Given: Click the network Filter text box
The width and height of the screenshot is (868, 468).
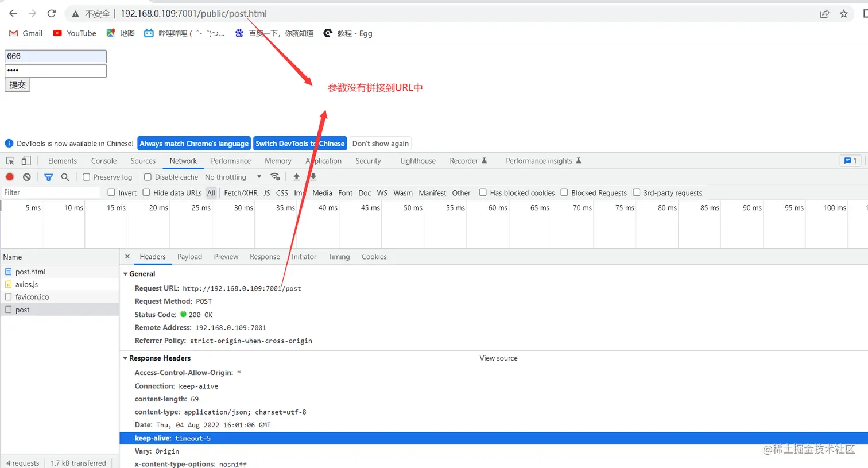Looking at the screenshot, I should pos(51,193).
